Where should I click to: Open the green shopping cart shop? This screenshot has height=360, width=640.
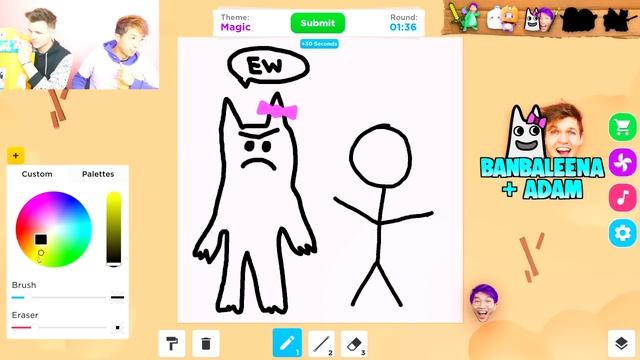(x=622, y=127)
